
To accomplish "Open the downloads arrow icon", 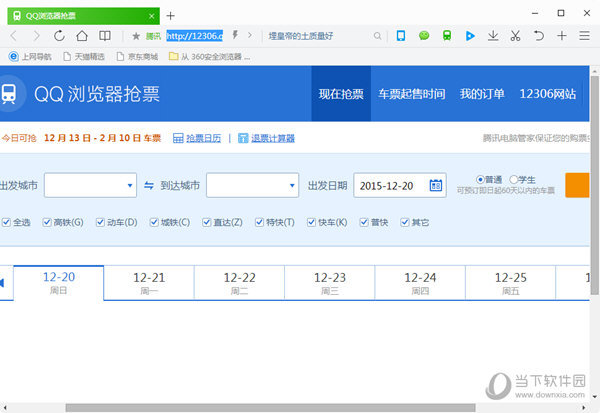I will (x=493, y=36).
